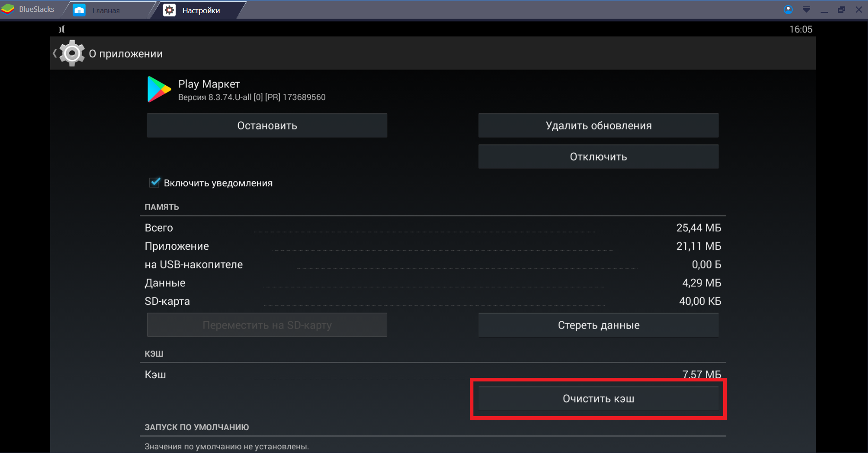Uncheck Включить уведомления checkbox
Screen dimensions: 868x453
pyautogui.click(x=155, y=182)
